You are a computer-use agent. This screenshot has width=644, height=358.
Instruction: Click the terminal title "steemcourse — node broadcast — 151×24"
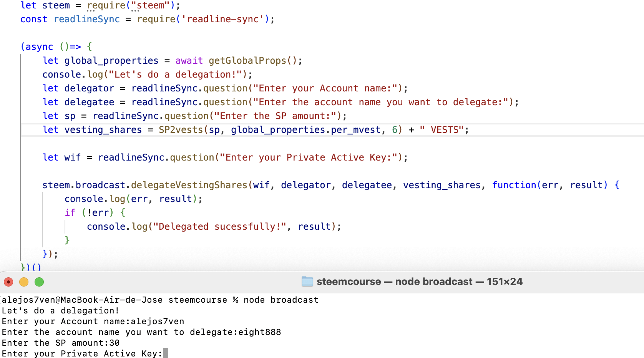point(420,282)
